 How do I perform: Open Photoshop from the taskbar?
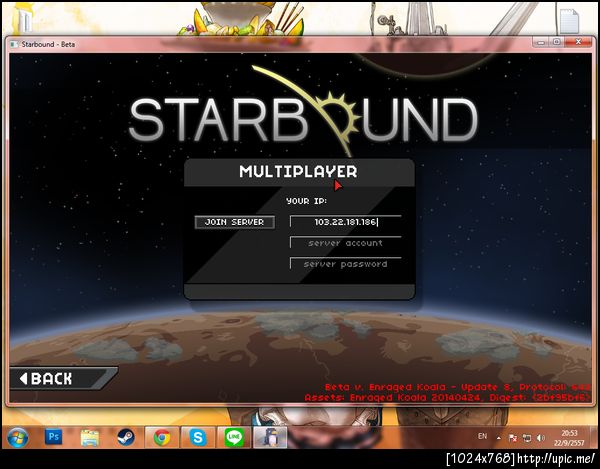54,437
